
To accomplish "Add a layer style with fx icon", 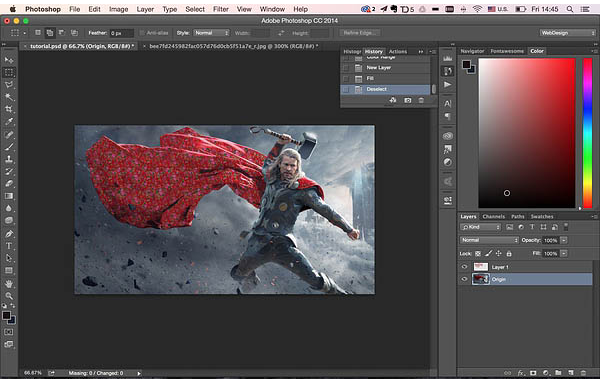I will click(521, 372).
